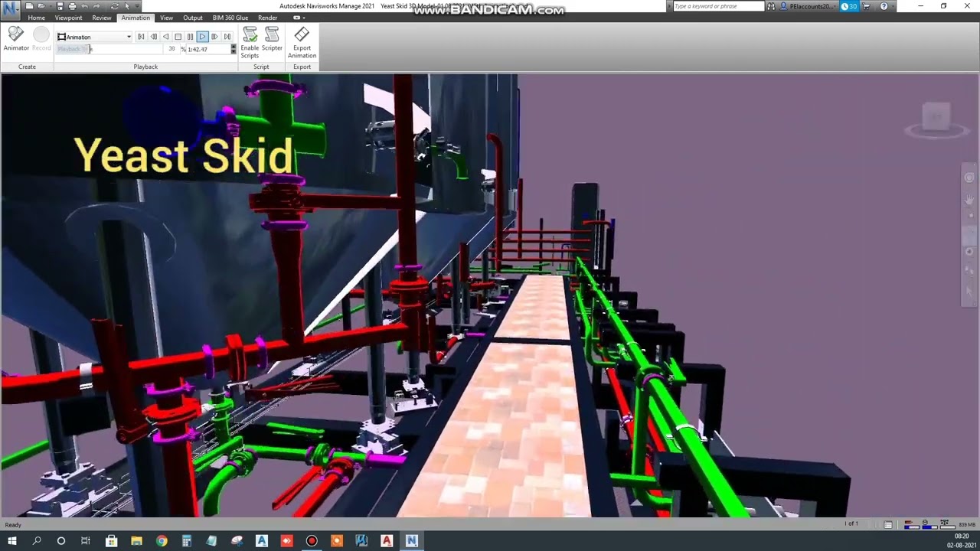
Task: Click the binoculars search icon
Action: pyautogui.click(x=772, y=6)
